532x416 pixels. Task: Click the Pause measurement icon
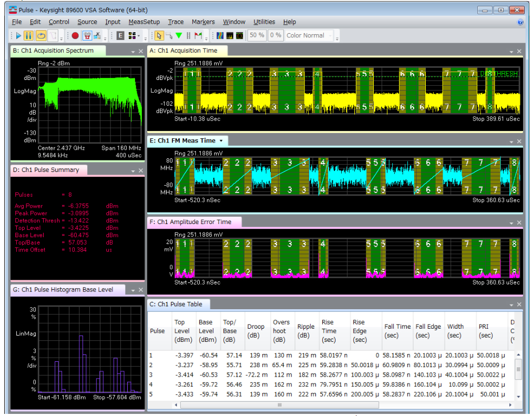pyautogui.click(x=29, y=36)
